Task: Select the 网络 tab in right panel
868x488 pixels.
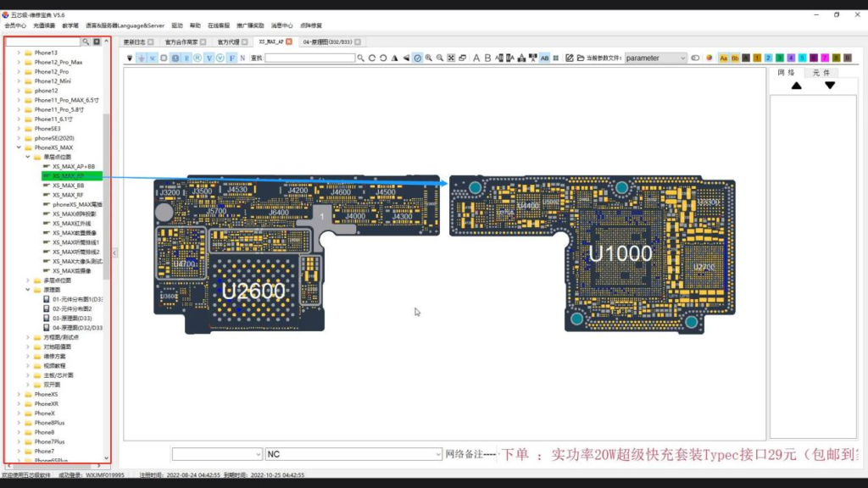Action: coord(786,73)
